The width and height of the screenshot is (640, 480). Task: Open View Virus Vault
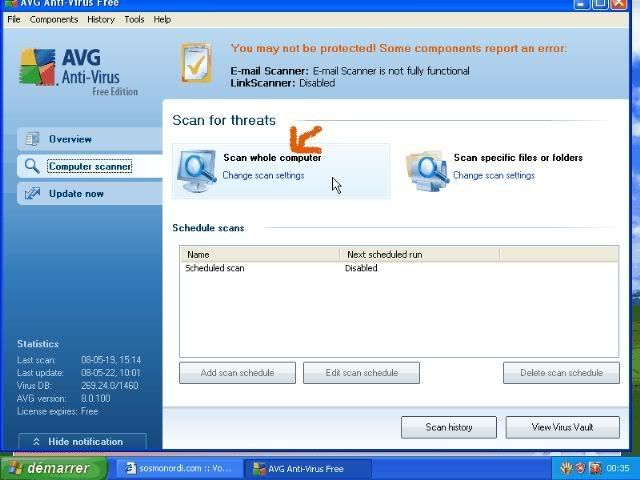[x=562, y=427]
